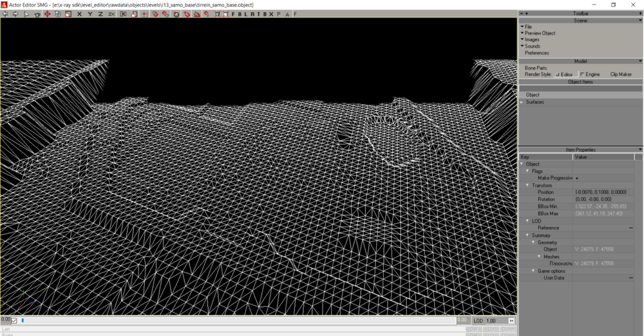Activate the red Move tool
644x336 pixels.
tap(47, 14)
